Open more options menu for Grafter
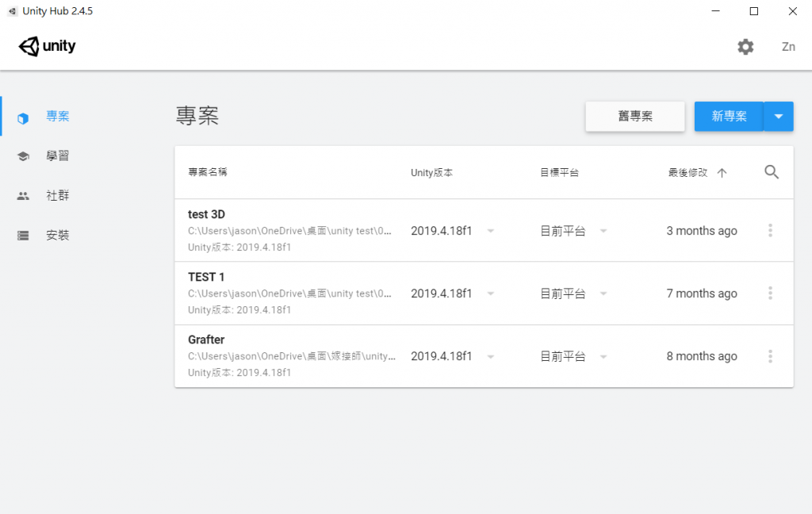The height and width of the screenshot is (514, 812). point(770,356)
